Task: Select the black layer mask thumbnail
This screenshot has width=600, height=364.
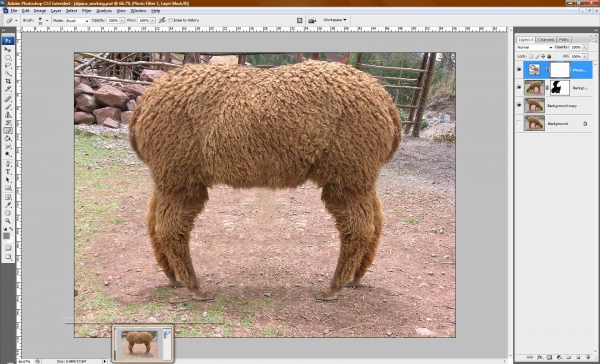Action: [560, 87]
